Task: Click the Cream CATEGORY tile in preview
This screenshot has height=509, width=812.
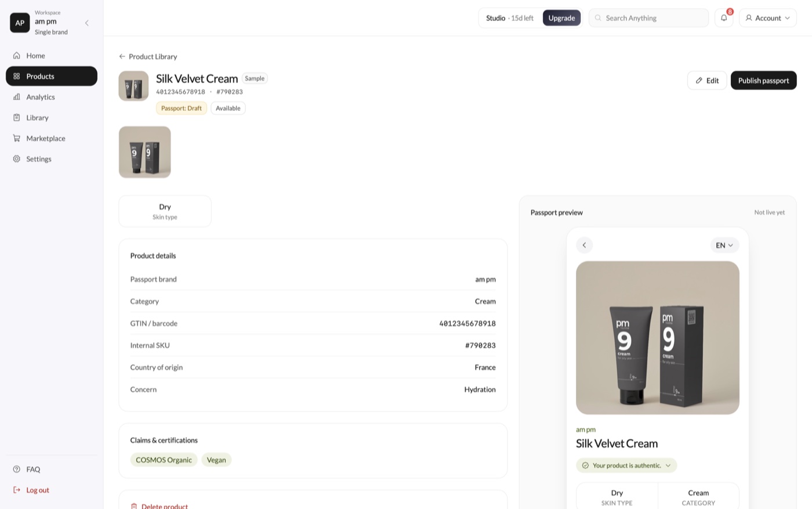Action: click(x=698, y=497)
